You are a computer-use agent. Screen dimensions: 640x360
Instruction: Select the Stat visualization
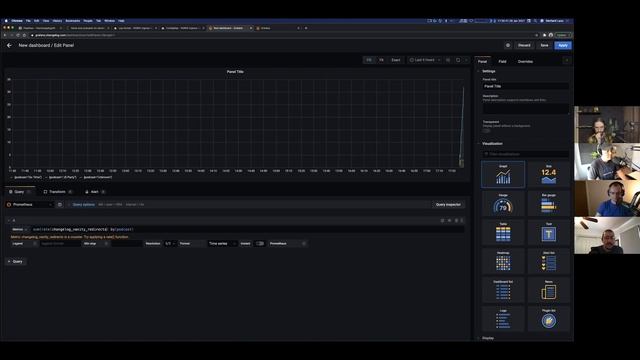pos(549,174)
